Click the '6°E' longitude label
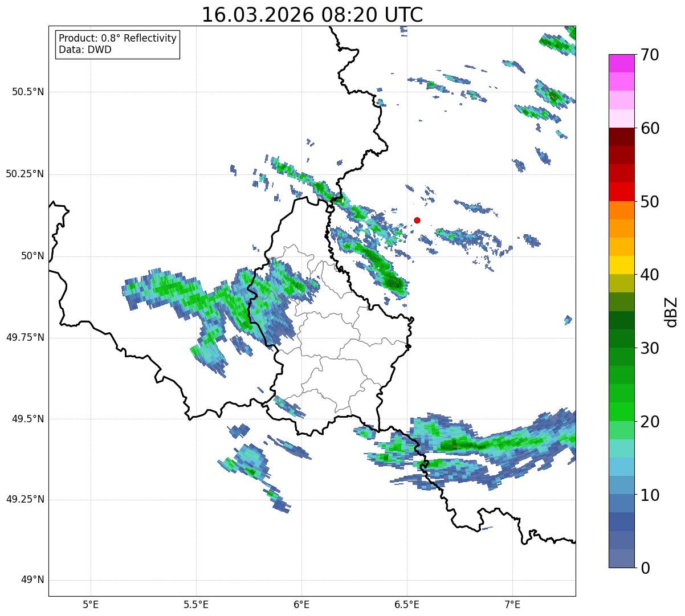 coord(301,605)
